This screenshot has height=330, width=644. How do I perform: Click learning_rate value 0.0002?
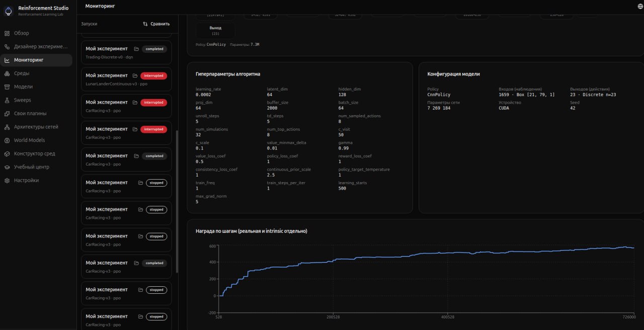(203, 95)
